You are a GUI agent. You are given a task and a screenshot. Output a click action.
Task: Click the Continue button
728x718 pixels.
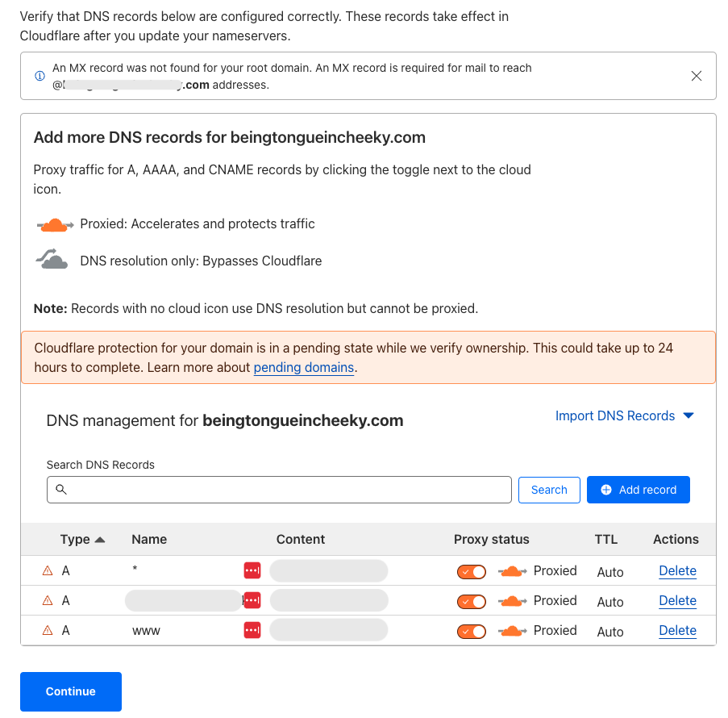[x=71, y=691]
